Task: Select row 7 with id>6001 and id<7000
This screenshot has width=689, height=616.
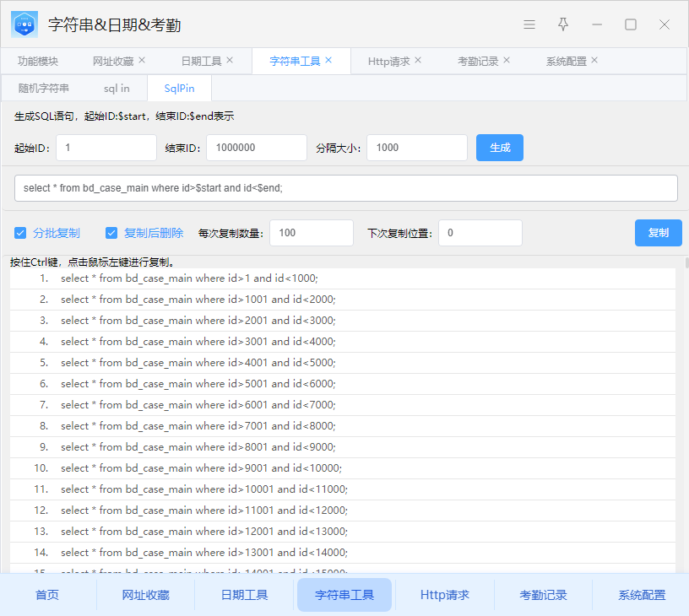Action: click(x=343, y=405)
